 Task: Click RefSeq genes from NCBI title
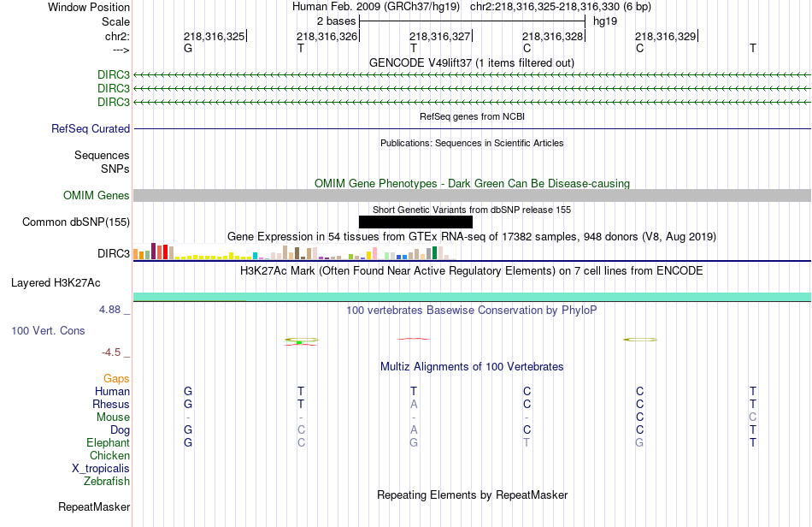473,116
